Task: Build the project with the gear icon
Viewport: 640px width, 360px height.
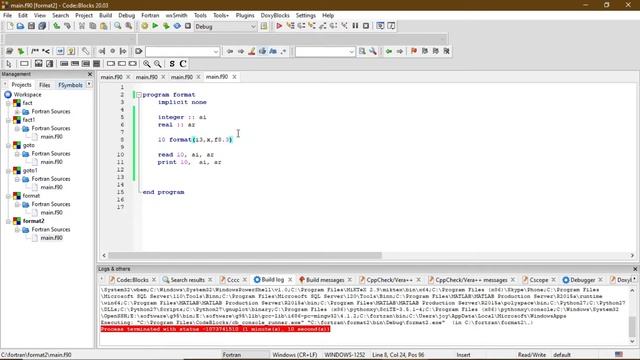Action: (144, 26)
